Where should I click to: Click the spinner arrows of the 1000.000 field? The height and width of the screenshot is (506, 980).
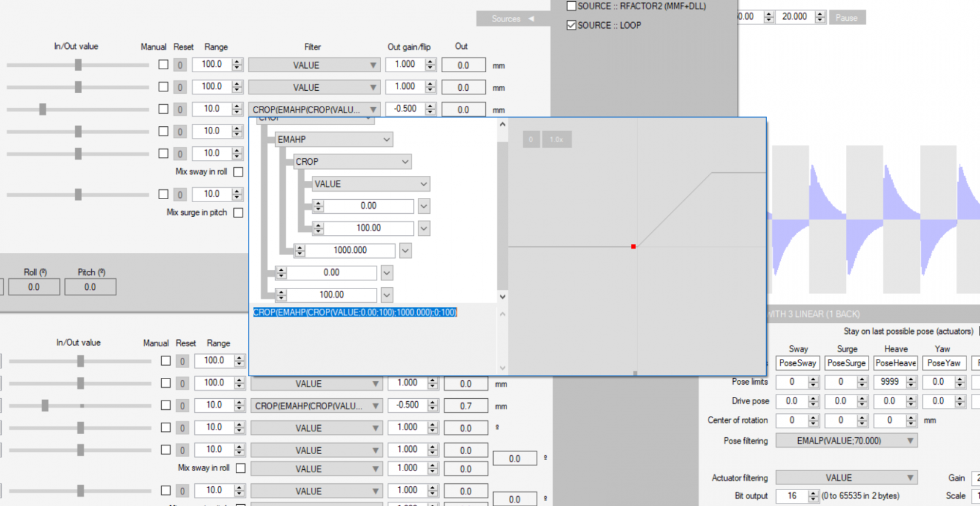click(300, 251)
